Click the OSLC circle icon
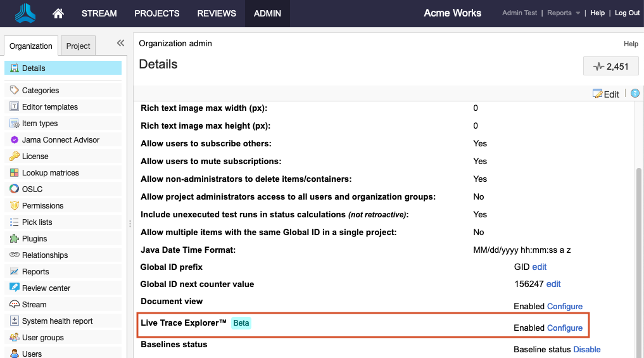This screenshot has height=358, width=644. (15, 189)
